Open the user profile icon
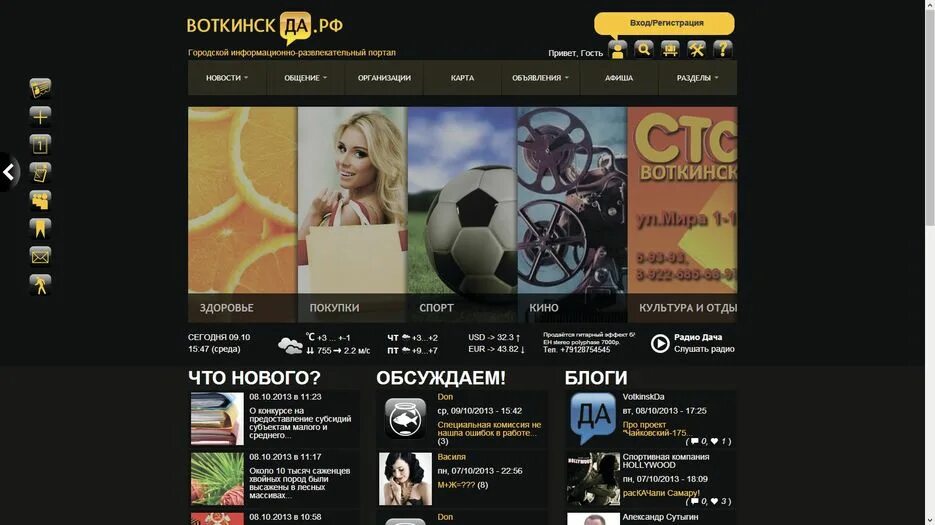 (618, 50)
